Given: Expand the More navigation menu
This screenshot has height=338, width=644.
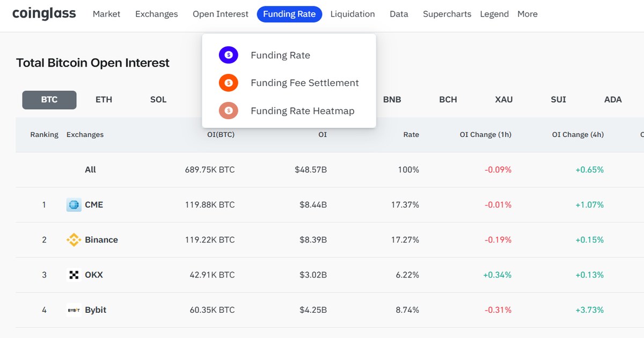Looking at the screenshot, I should click(x=527, y=14).
